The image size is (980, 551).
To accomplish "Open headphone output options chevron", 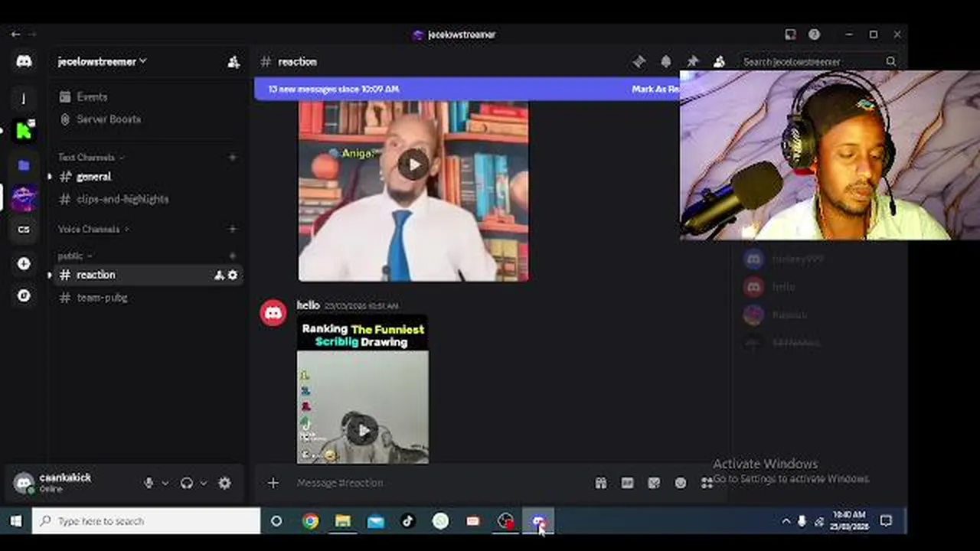I will (x=203, y=483).
